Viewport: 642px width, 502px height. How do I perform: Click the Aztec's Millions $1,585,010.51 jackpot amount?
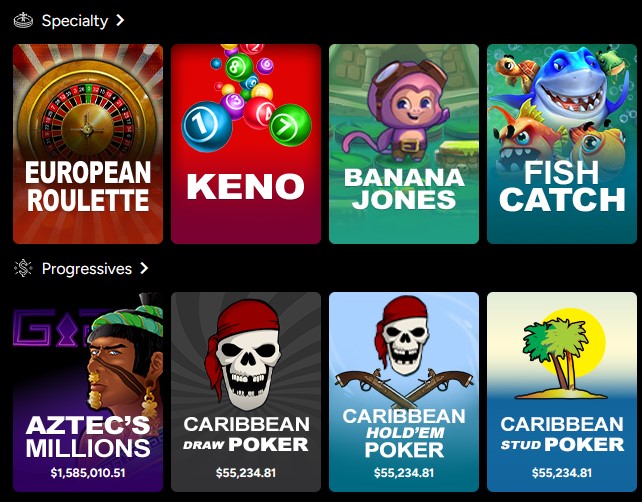point(88,473)
